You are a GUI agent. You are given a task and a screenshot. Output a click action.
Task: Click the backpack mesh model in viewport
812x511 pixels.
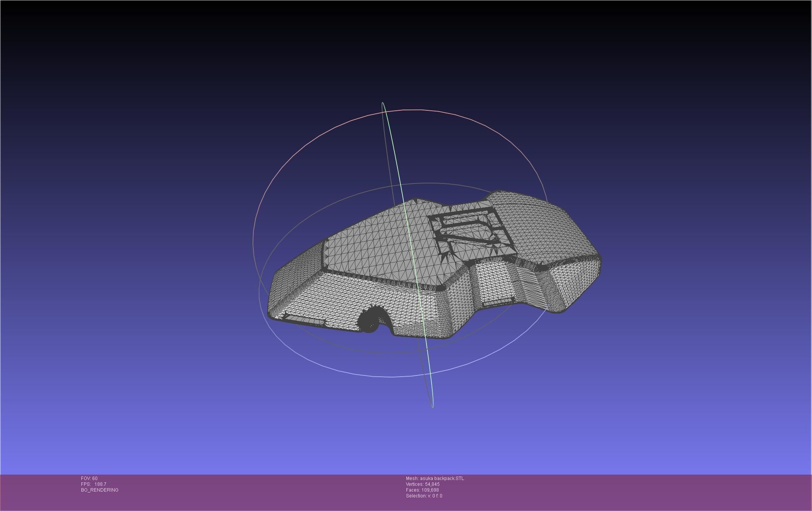click(434, 265)
